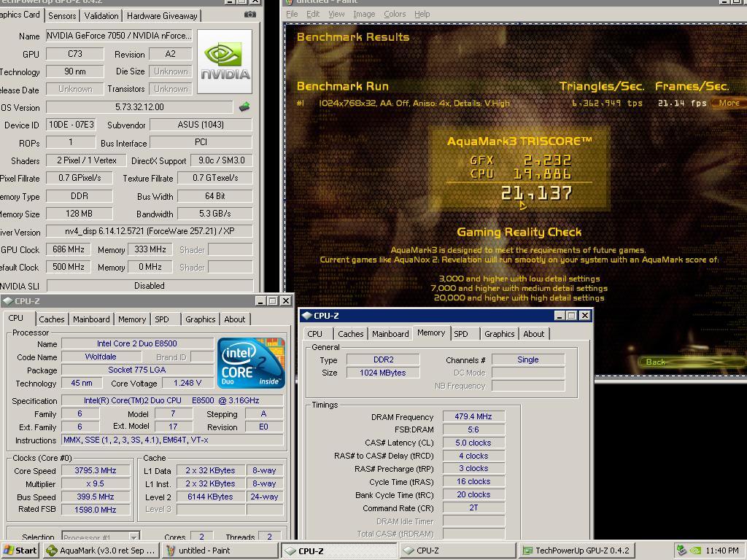The height and width of the screenshot is (560, 747).
Task: Select Graphics tab in front CPU-Z window
Action: pyautogui.click(x=499, y=334)
